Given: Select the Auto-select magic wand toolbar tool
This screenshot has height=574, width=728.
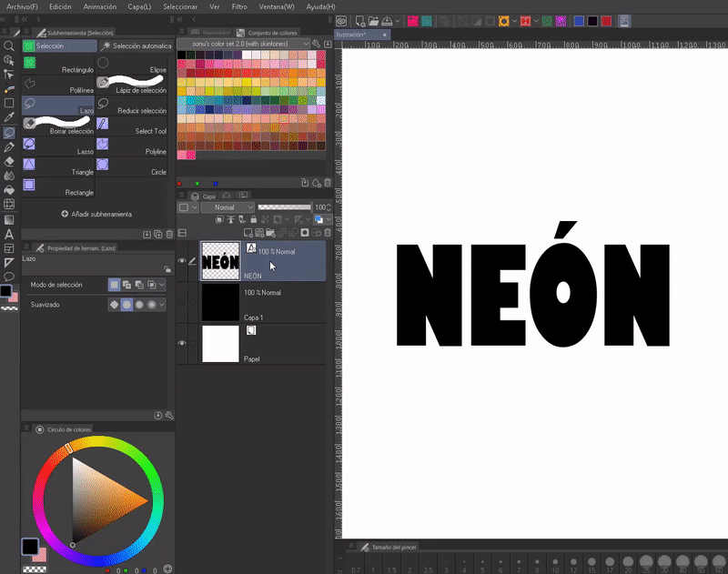Looking at the screenshot, I should [9, 88].
